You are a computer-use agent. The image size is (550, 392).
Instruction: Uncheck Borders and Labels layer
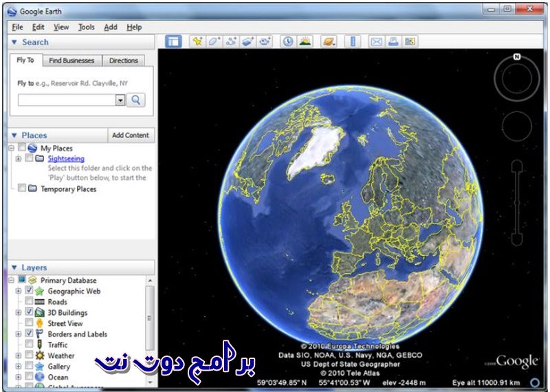pos(29,334)
